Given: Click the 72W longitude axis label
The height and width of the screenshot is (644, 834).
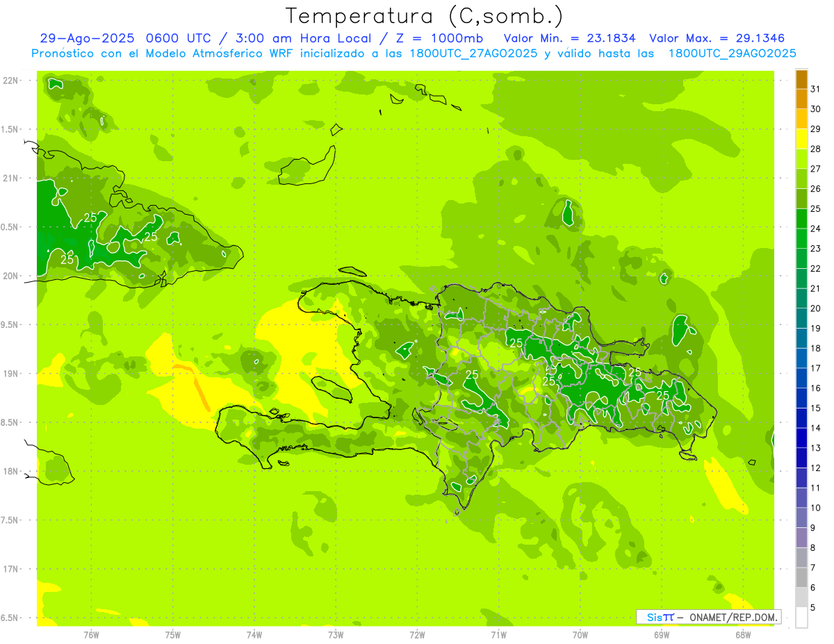Looking at the screenshot, I should coord(418,635).
